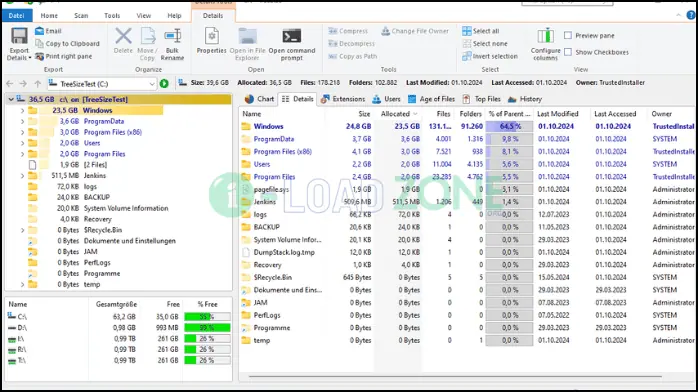698x392 pixels.
Task: Go forward with the right arrow
Action: [x=23, y=84]
